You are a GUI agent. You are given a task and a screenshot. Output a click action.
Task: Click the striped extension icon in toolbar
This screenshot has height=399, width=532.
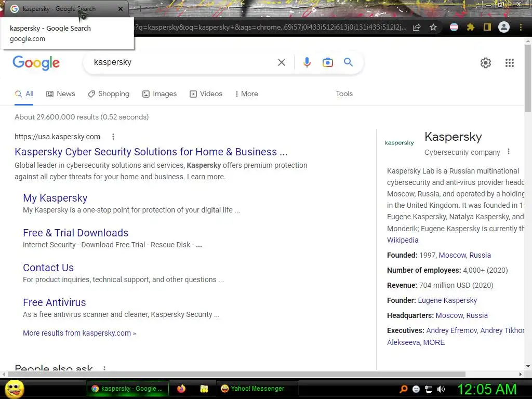454,27
